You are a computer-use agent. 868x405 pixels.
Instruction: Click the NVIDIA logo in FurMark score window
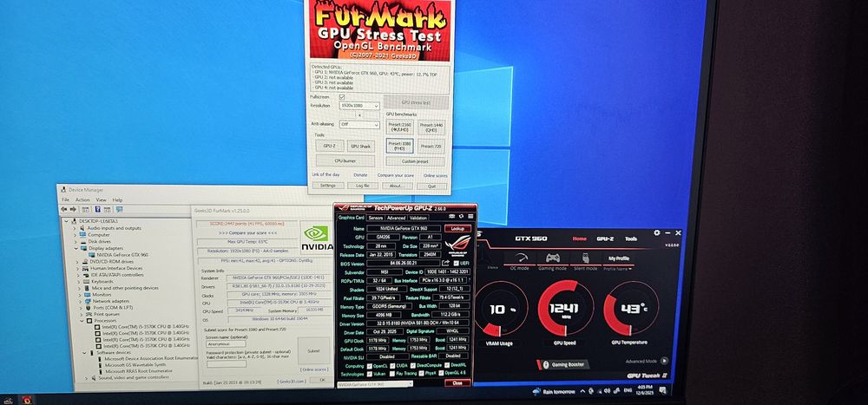coord(317,238)
